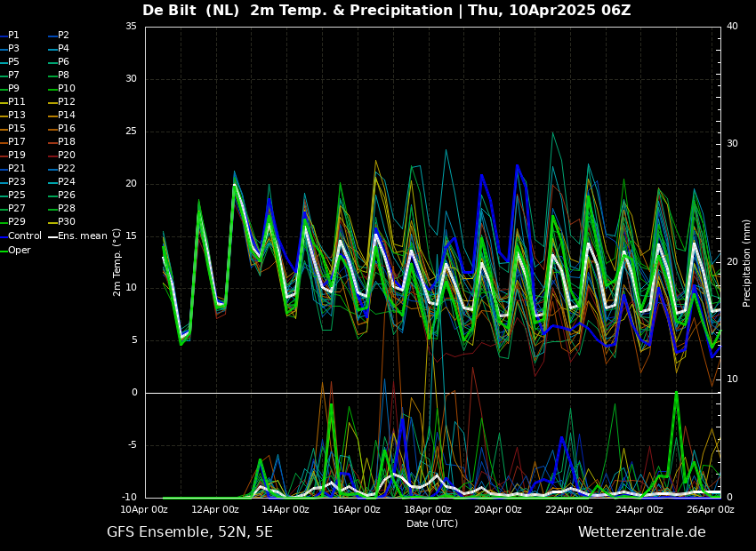Click the 35 temperature axis tick label
The height and width of the screenshot is (551, 756).
(x=131, y=26)
